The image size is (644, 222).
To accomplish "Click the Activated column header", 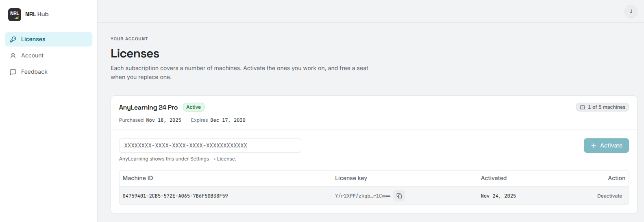I will click(494, 178).
